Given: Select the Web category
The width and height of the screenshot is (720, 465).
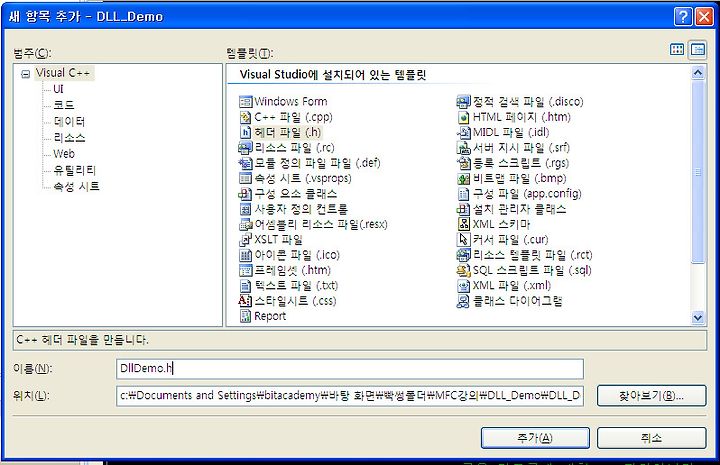Looking at the screenshot, I should (x=64, y=154).
